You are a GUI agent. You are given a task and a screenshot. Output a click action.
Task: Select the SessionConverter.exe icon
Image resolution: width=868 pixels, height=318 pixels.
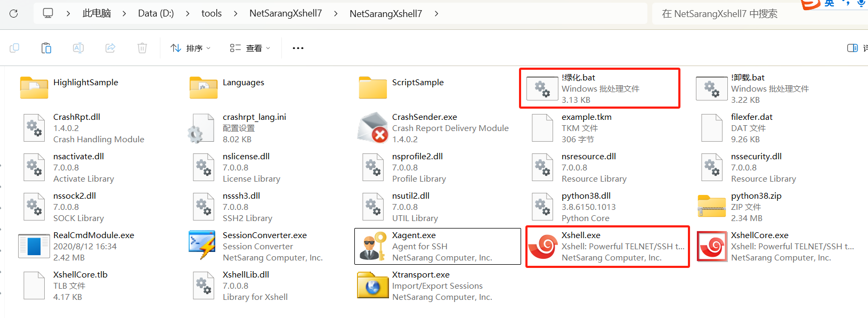pos(203,246)
